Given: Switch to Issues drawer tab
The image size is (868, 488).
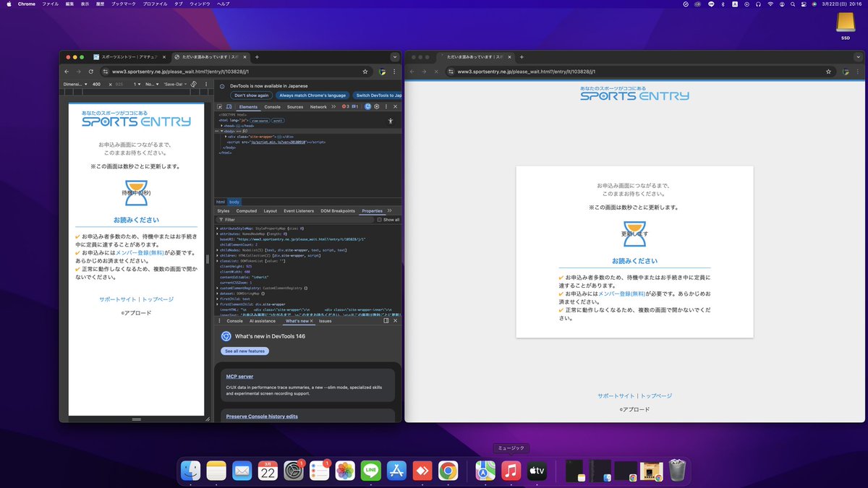Looking at the screenshot, I should point(325,321).
